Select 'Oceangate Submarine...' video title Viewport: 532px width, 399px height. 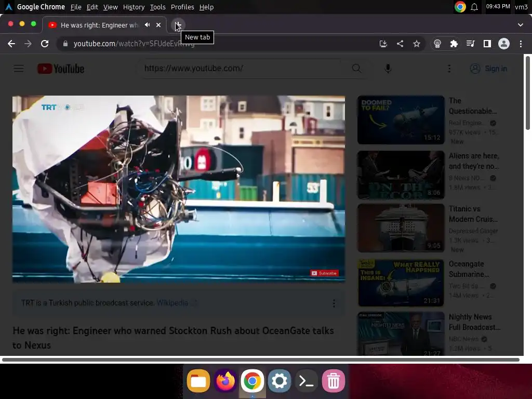(x=469, y=269)
